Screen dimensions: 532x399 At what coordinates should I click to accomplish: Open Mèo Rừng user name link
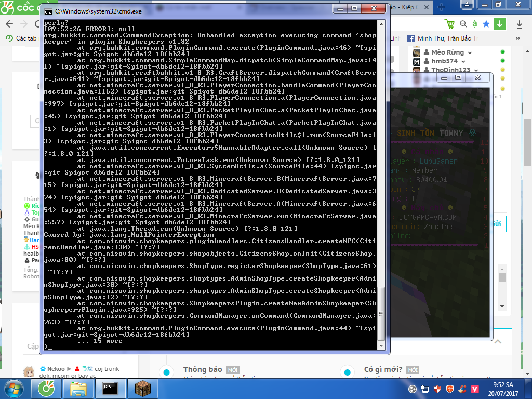447,52
